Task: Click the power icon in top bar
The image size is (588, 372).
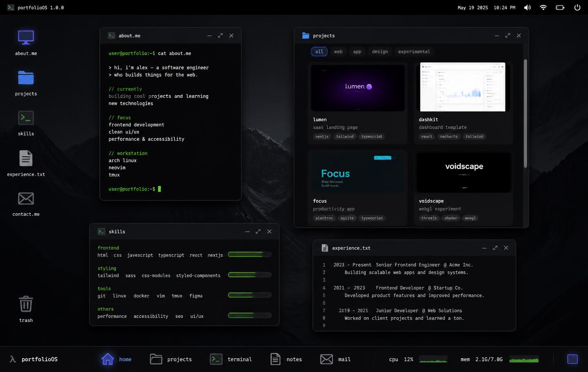Action: 577,7
